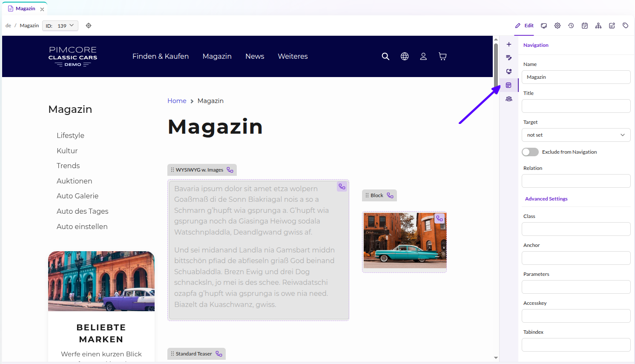Click the Name input field
Viewport: 635px width, 364px height.
[x=576, y=77]
